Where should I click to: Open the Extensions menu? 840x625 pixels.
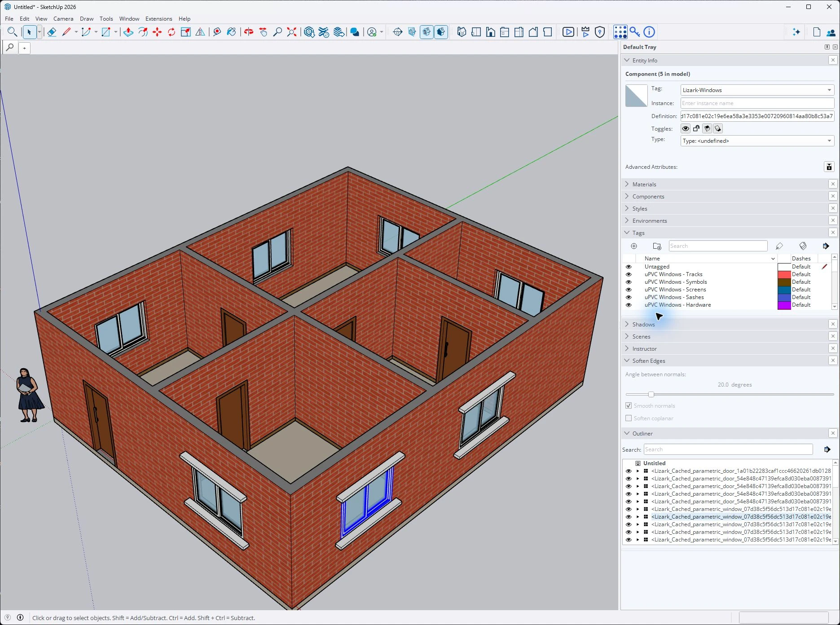(x=158, y=18)
